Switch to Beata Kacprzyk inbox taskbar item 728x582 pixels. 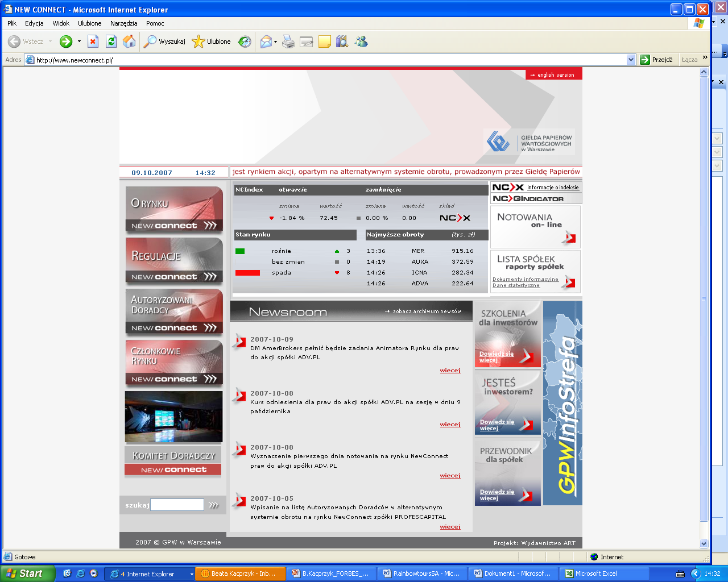point(241,573)
